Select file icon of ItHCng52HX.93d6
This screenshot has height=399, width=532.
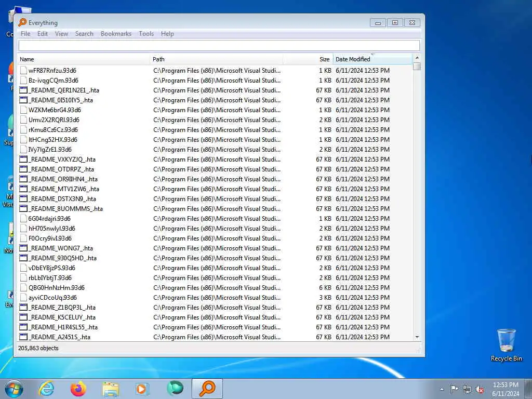pyautogui.click(x=23, y=139)
